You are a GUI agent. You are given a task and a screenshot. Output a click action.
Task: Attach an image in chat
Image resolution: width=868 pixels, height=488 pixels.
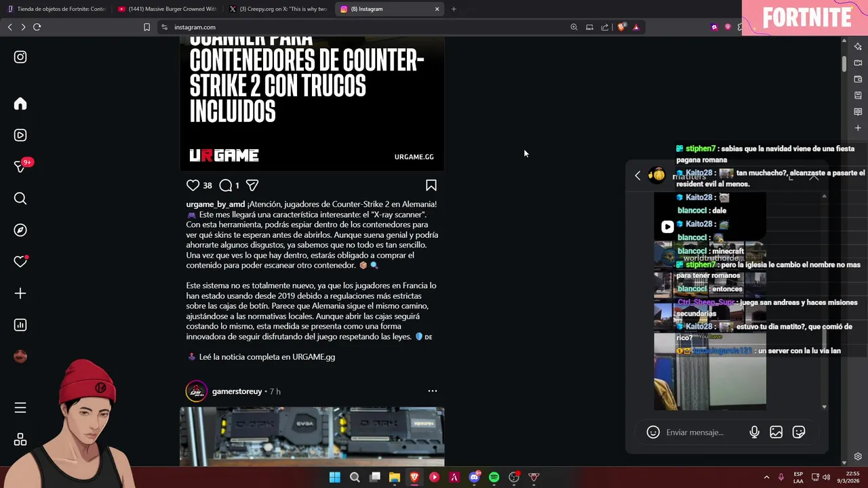776,432
